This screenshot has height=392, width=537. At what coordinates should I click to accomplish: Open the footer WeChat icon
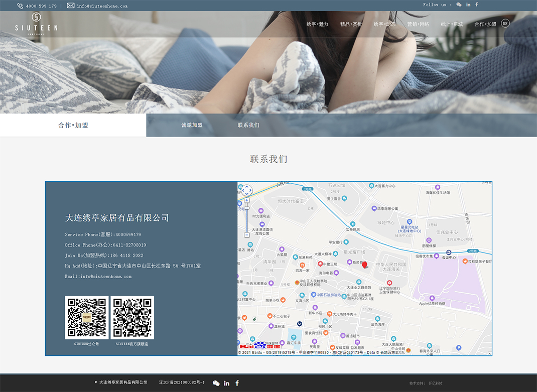point(216,383)
